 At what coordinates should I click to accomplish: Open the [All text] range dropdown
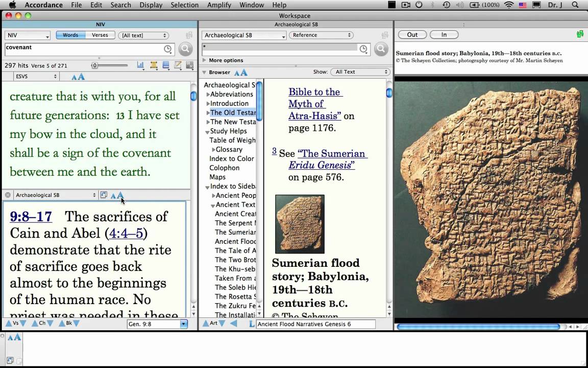(x=143, y=35)
